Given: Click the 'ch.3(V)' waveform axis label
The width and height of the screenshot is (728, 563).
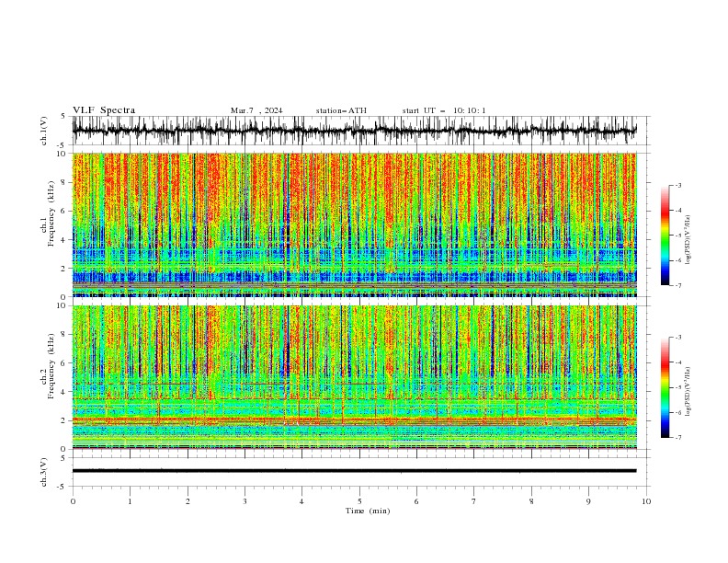Looking at the screenshot, I should click(44, 472).
